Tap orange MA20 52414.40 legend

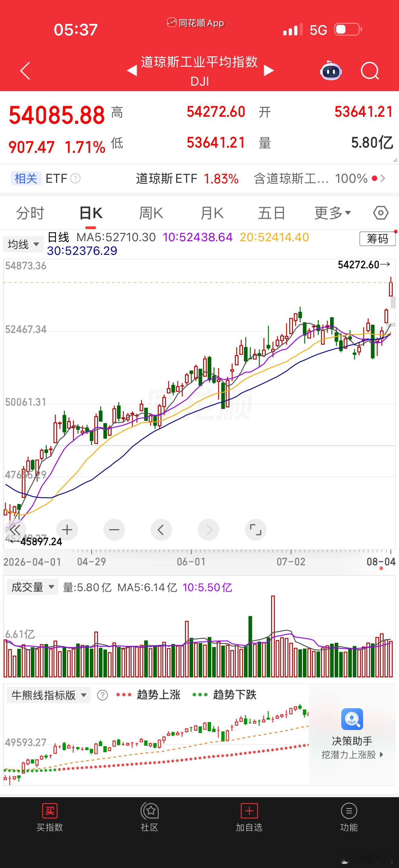pos(274,237)
